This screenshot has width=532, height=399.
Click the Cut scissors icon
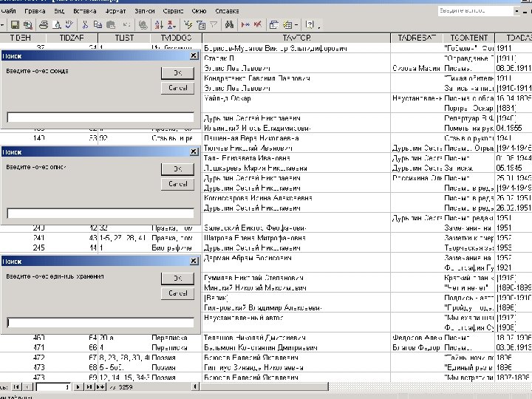pos(85,24)
